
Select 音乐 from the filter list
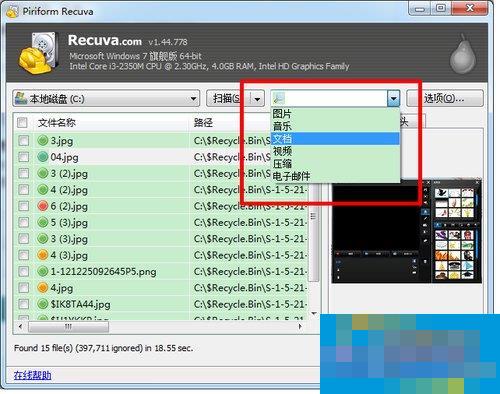pyautogui.click(x=336, y=126)
